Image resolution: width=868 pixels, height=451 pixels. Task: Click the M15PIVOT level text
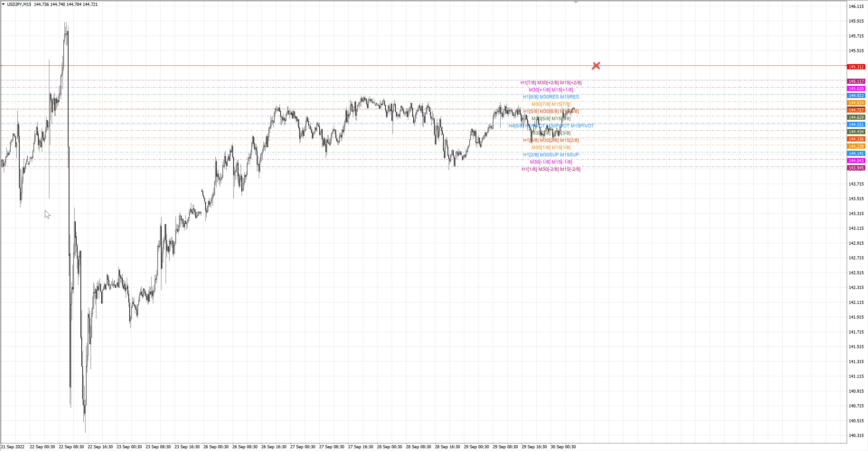582,126
